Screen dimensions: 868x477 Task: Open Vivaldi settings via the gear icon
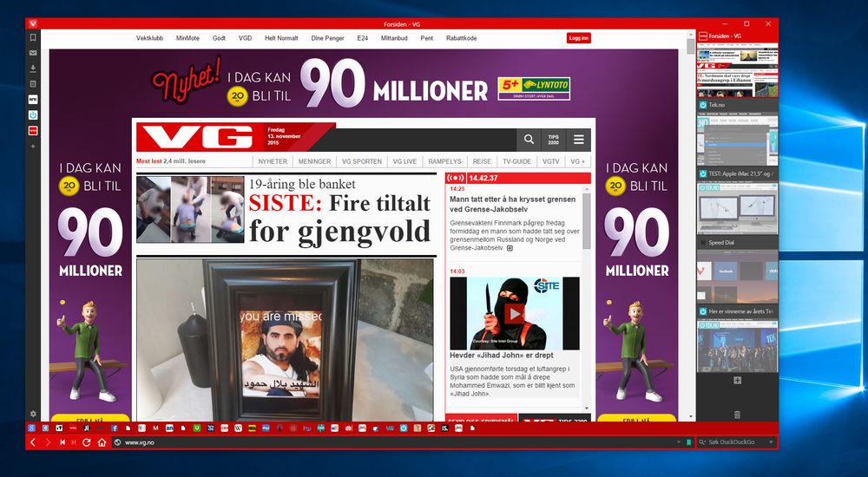click(x=33, y=414)
